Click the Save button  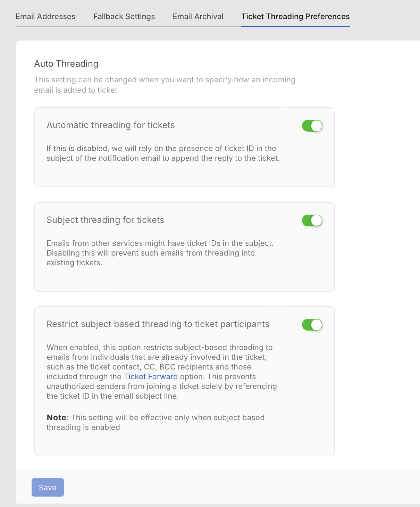tap(48, 488)
